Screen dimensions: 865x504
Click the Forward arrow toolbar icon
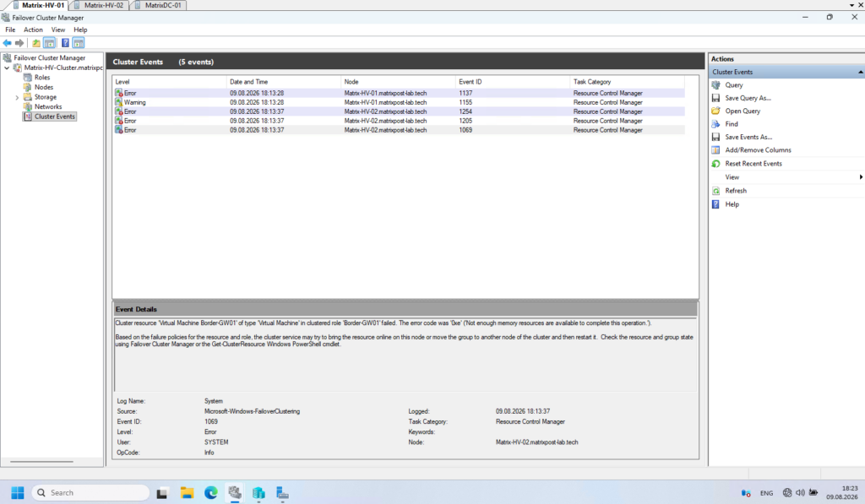(x=20, y=43)
